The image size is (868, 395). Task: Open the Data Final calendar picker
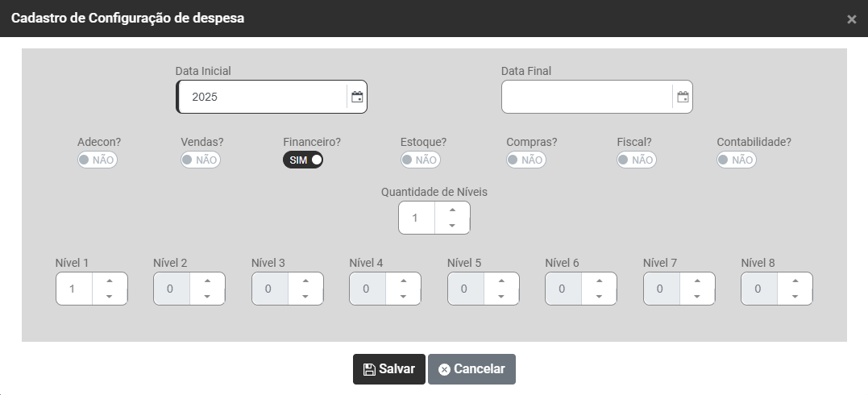point(683,98)
